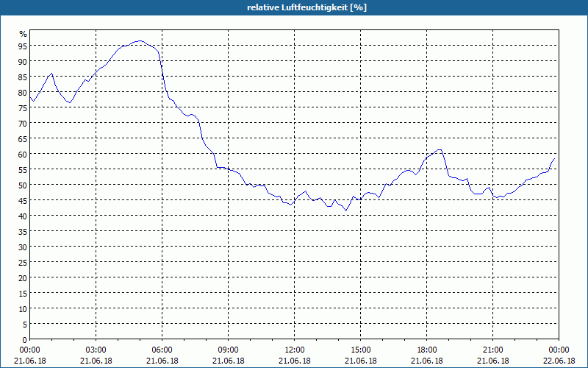Select the 60 y-axis label
This screenshot has height=368, width=588.
click(x=23, y=154)
